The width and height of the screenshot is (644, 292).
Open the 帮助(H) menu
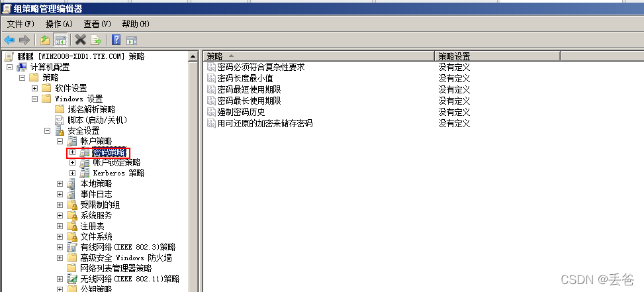tap(136, 24)
